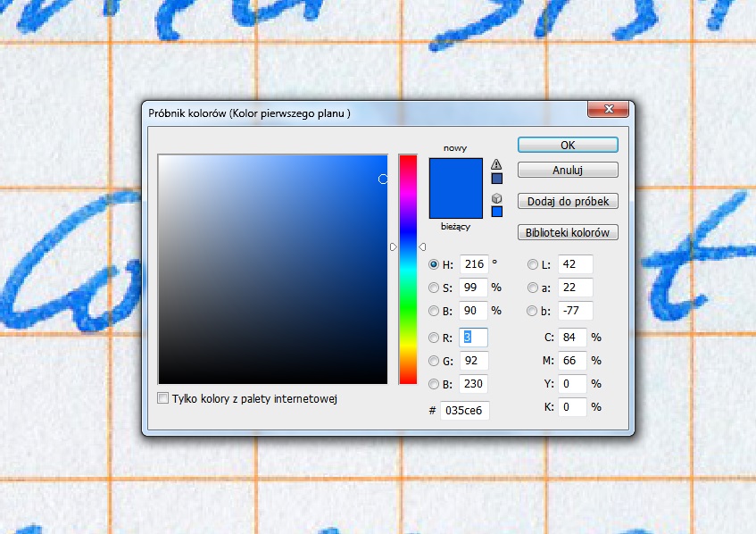The width and height of the screenshot is (756, 534).
Task: Click the hex color code field
Action: tap(464, 411)
